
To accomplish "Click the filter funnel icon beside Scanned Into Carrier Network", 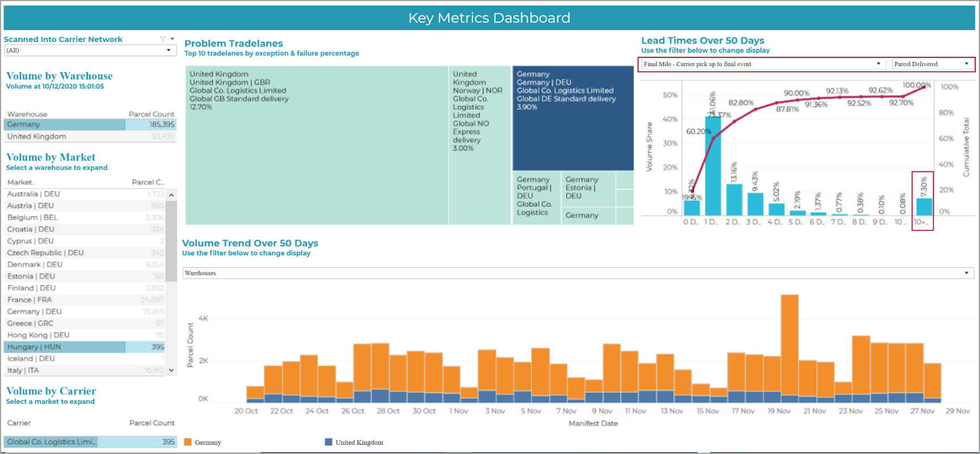I will coord(163,39).
